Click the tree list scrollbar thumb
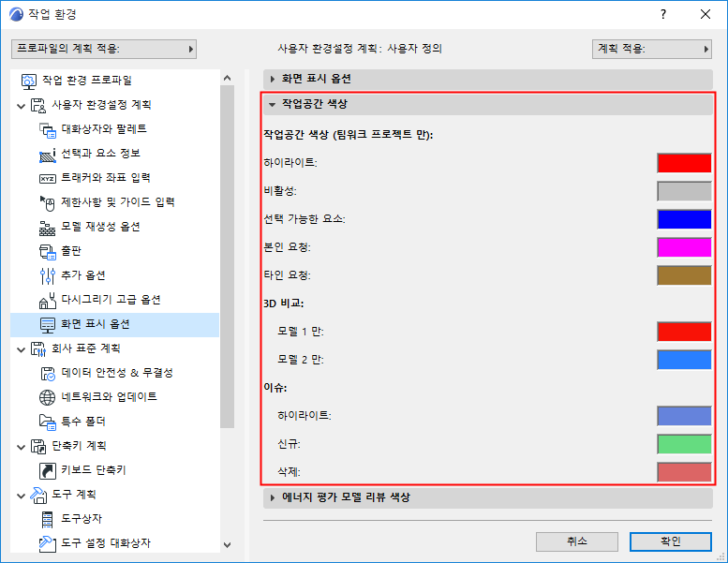 (227, 257)
